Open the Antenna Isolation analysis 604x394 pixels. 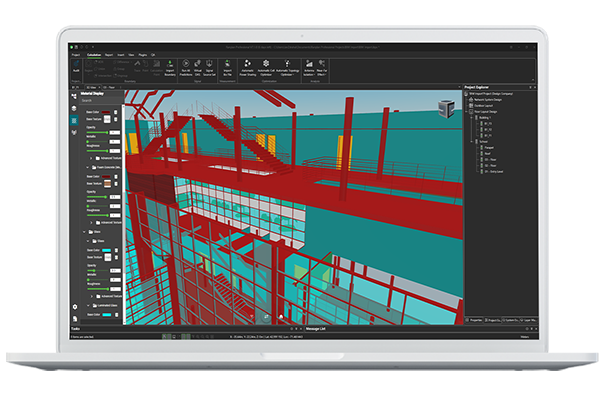click(309, 68)
